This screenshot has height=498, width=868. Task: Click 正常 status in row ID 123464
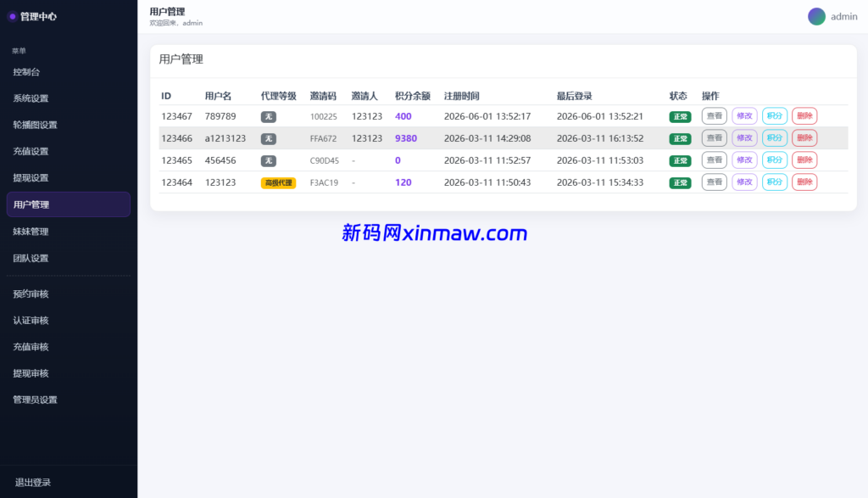point(681,182)
